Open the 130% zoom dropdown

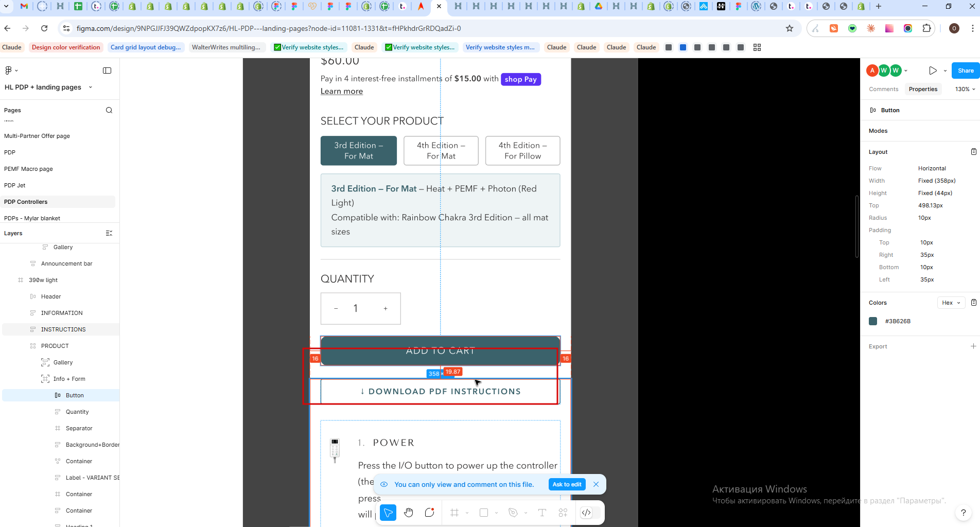(x=965, y=89)
